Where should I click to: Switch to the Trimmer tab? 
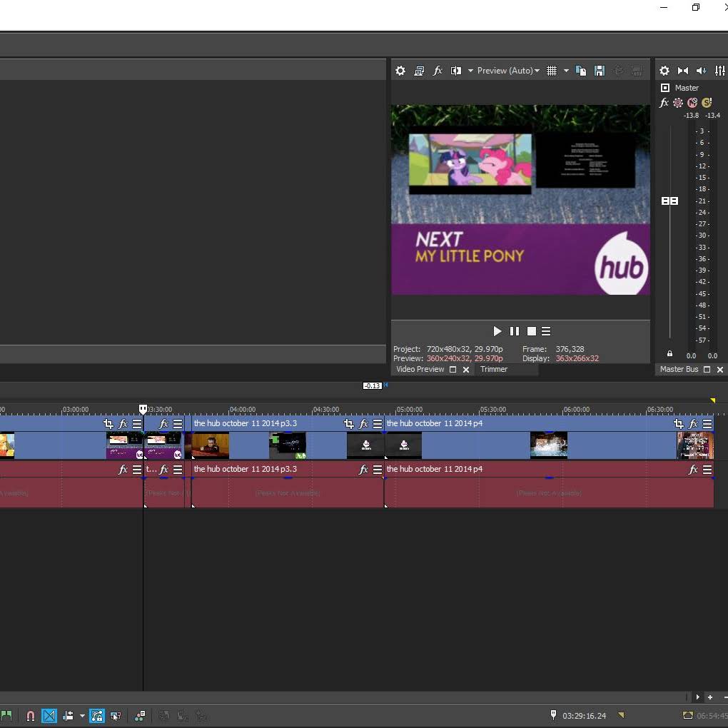[x=494, y=369]
